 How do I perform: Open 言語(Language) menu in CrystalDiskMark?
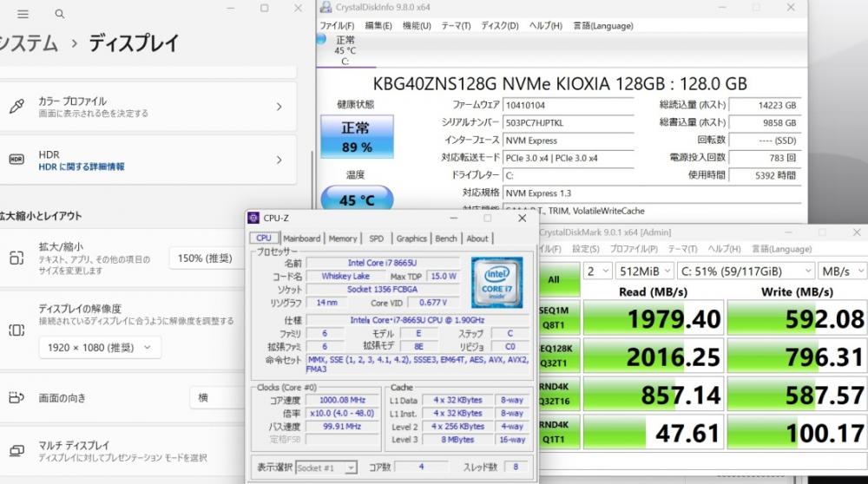pyautogui.click(x=782, y=249)
